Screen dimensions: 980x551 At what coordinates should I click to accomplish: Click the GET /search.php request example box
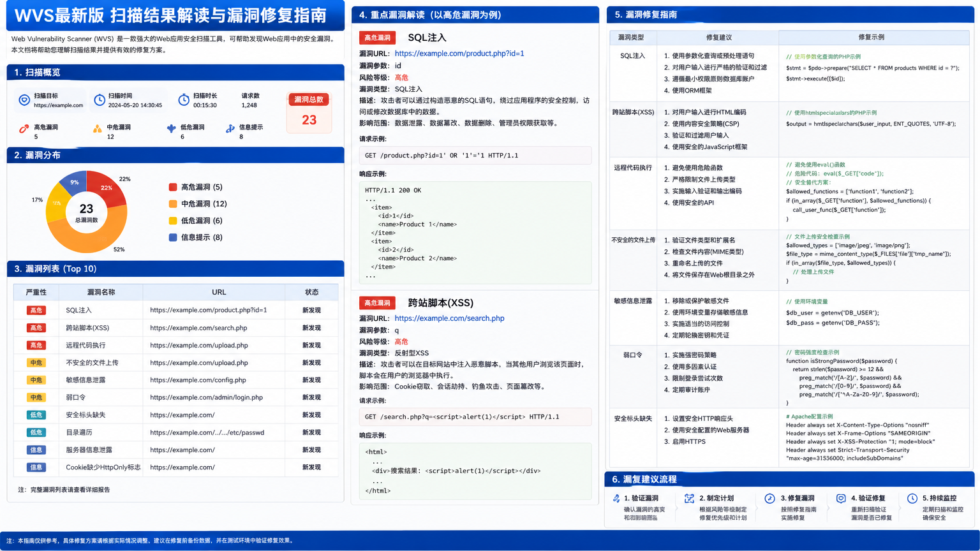(x=475, y=417)
